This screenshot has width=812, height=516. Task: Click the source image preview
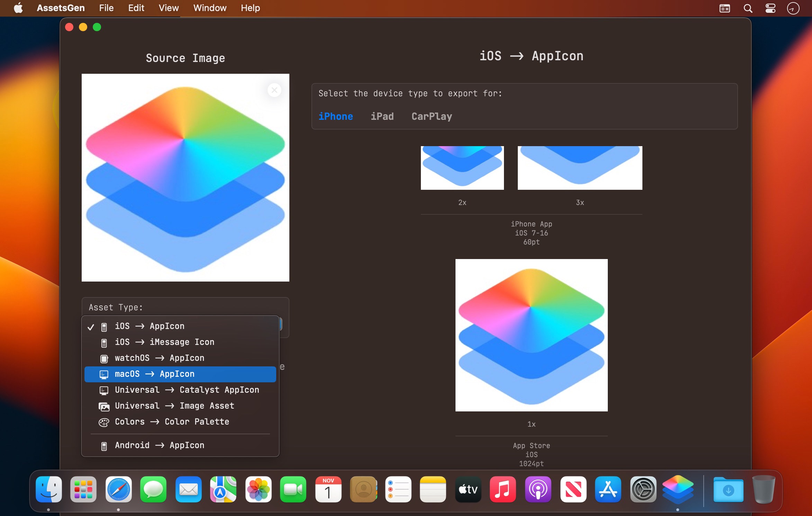click(185, 177)
